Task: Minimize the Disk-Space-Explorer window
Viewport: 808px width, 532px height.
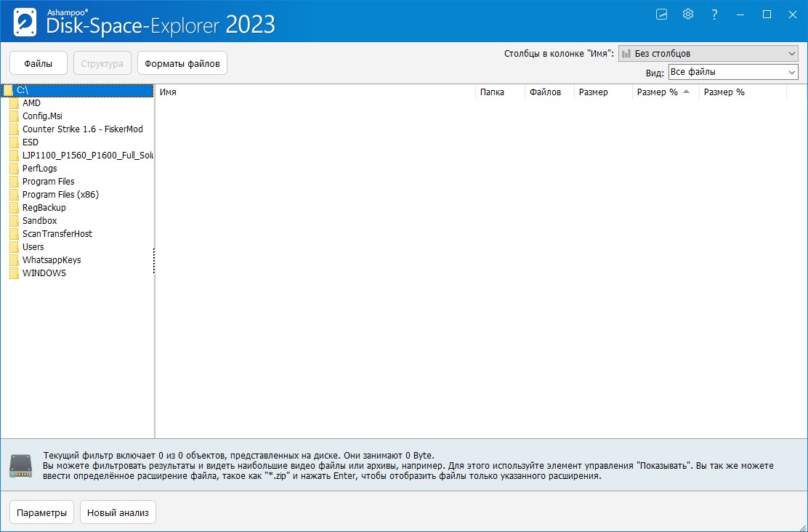Action: 740,15
